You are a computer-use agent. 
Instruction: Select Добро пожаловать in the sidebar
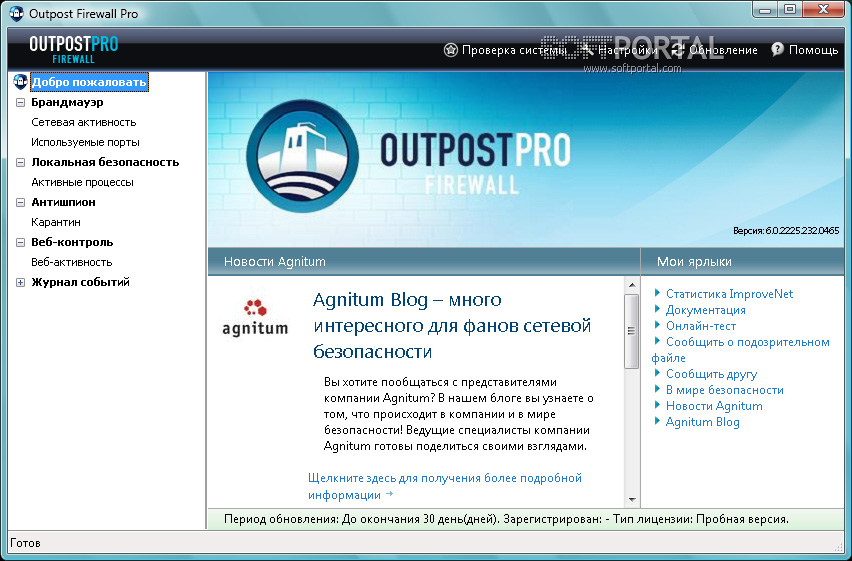(x=89, y=82)
